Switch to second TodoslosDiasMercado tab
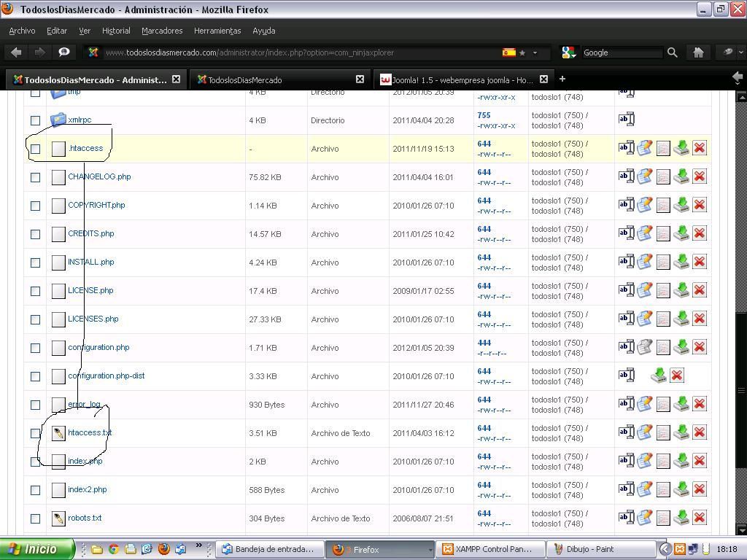 [281, 79]
